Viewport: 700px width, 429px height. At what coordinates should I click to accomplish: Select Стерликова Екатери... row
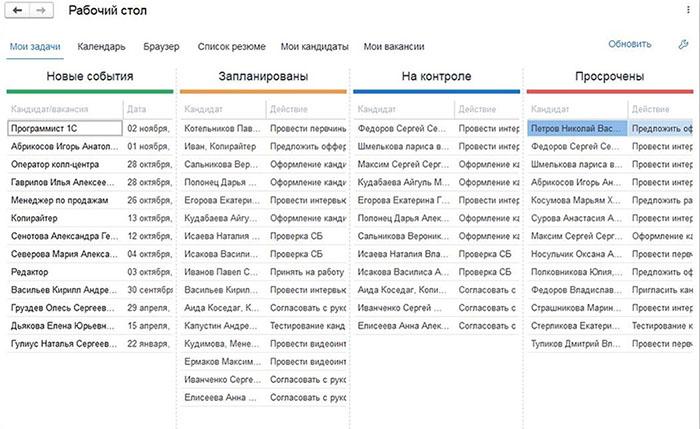610,326
